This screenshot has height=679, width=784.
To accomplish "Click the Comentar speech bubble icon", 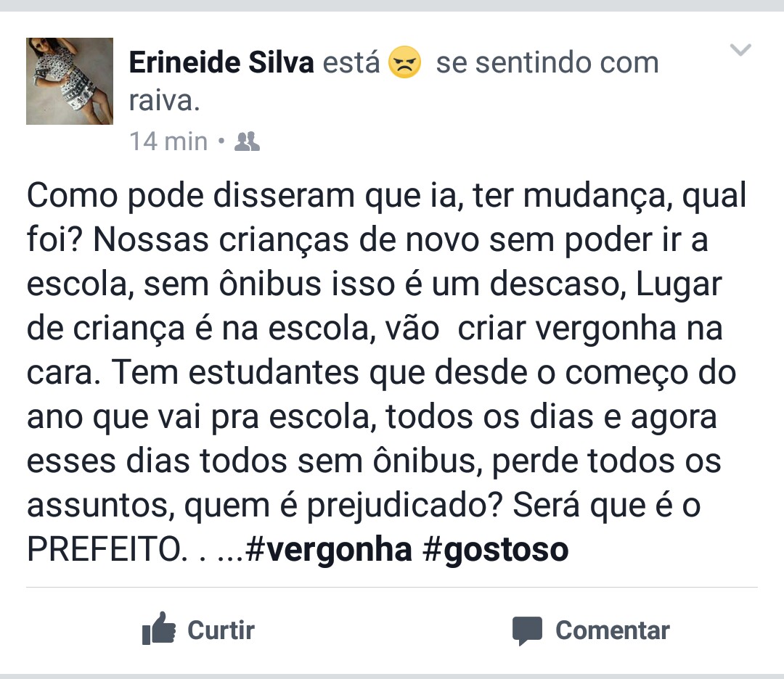I will [527, 630].
